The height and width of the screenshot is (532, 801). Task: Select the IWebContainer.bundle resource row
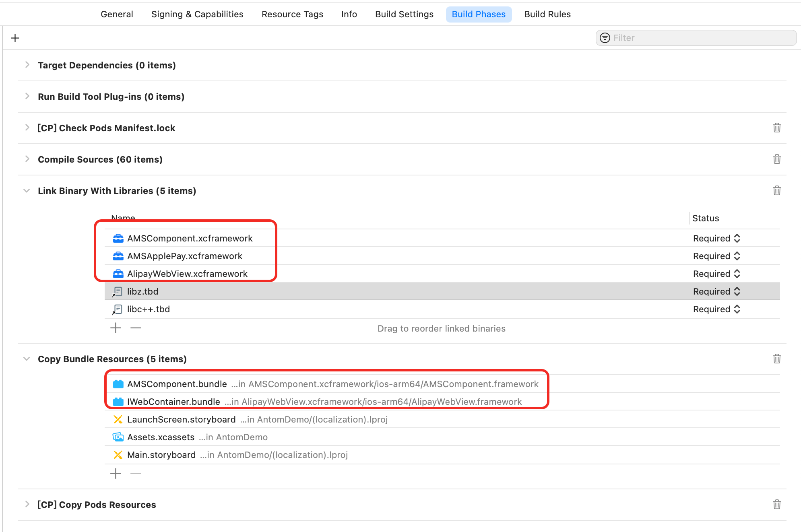click(173, 402)
